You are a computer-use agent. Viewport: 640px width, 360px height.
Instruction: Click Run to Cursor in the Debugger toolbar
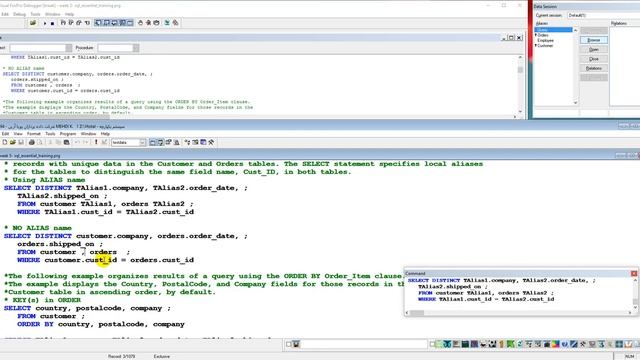[87, 23]
